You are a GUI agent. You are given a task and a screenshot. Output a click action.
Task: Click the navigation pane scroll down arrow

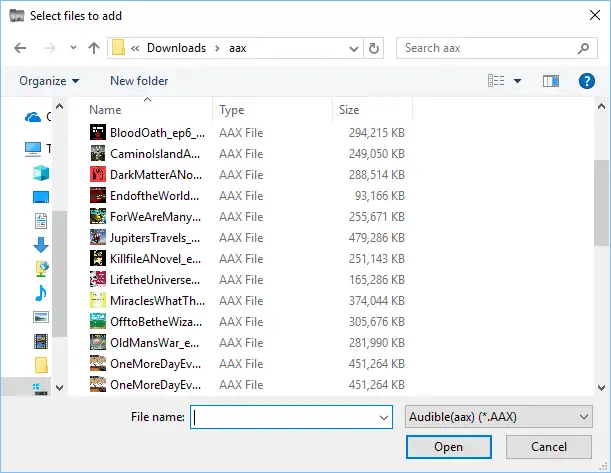coord(60,388)
